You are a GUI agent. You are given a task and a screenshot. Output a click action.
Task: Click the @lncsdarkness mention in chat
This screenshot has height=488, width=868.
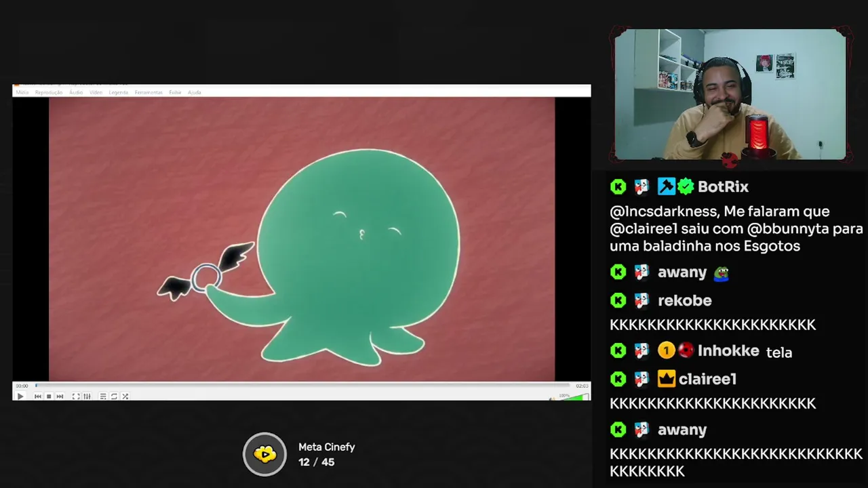[664, 211]
